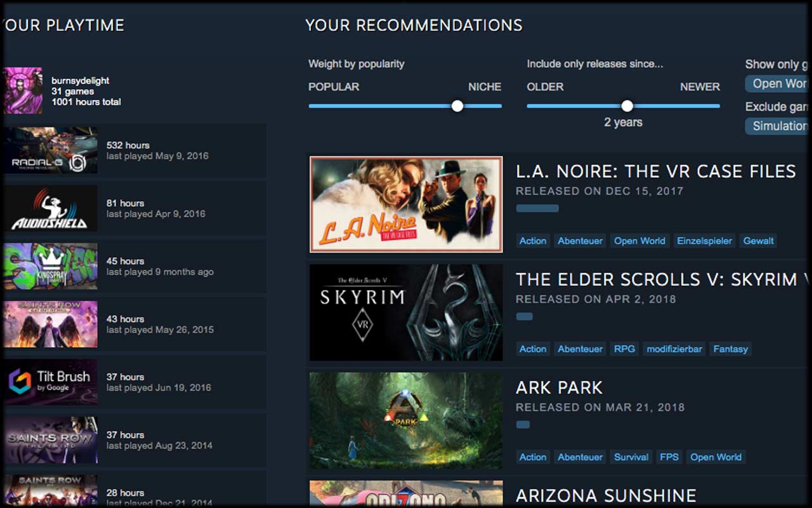
Task: Click the NICHE label of popularity slider
Action: point(485,87)
